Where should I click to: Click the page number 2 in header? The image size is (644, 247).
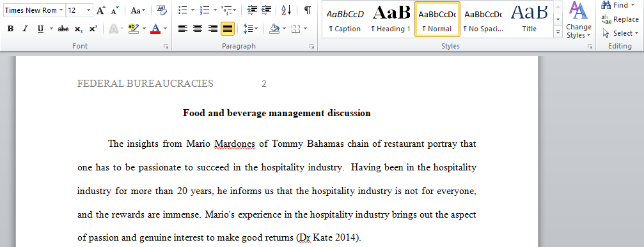[x=264, y=84]
